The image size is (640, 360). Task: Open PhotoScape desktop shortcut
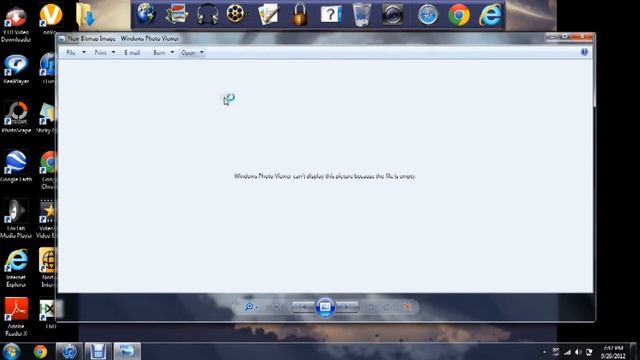click(x=16, y=118)
